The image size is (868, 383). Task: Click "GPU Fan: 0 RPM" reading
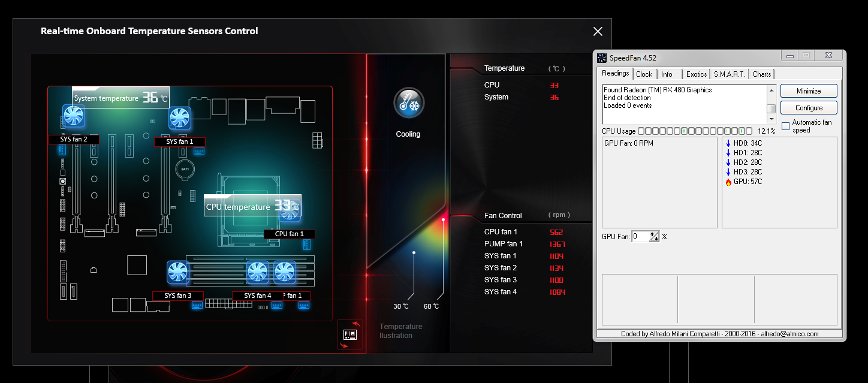629,143
